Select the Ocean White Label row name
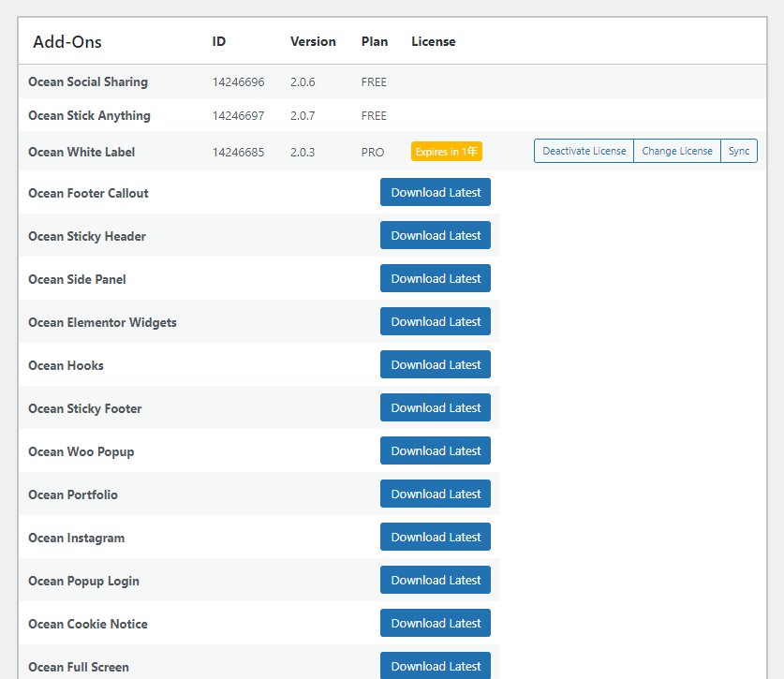 pos(81,152)
